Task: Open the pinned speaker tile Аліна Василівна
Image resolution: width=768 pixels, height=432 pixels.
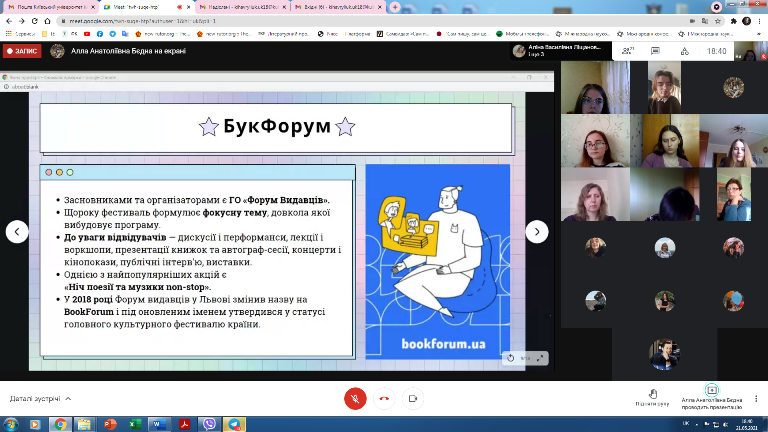Action: coord(560,50)
